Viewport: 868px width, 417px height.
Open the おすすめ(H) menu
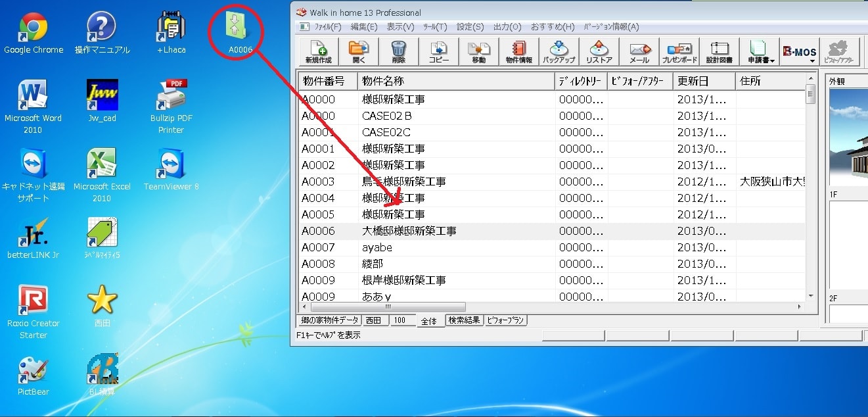[553, 27]
